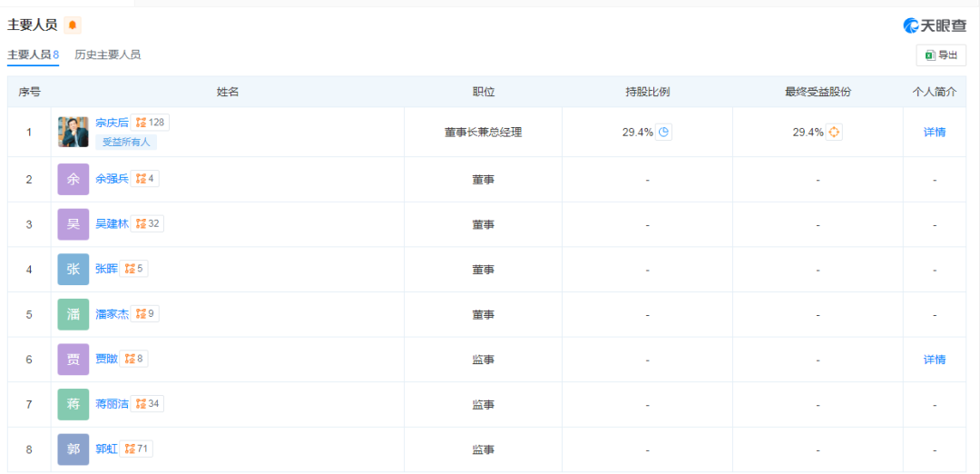
Task: Click the 受益所有人 tag
Action: pyautogui.click(x=126, y=142)
